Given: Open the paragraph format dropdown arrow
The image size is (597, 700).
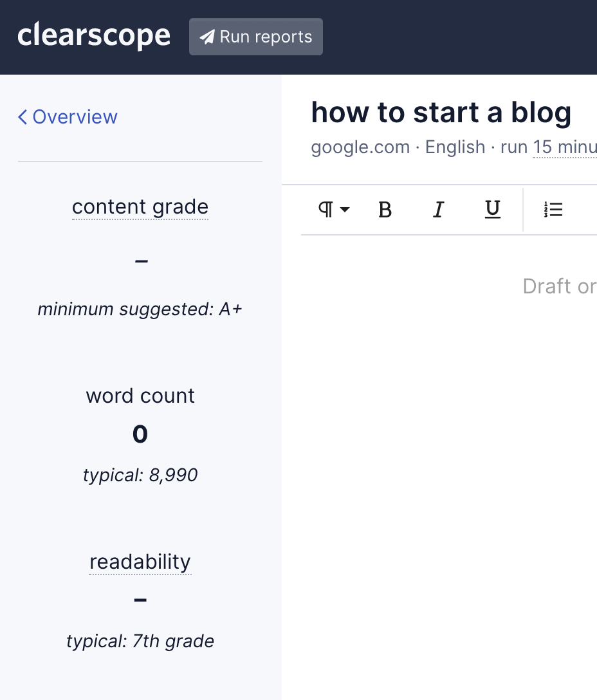Looking at the screenshot, I should 345,210.
